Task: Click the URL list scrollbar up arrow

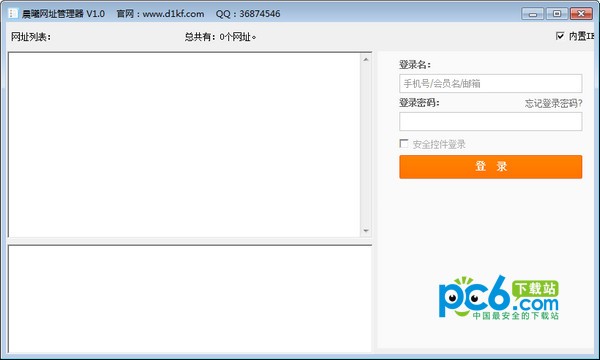Action: (x=365, y=60)
